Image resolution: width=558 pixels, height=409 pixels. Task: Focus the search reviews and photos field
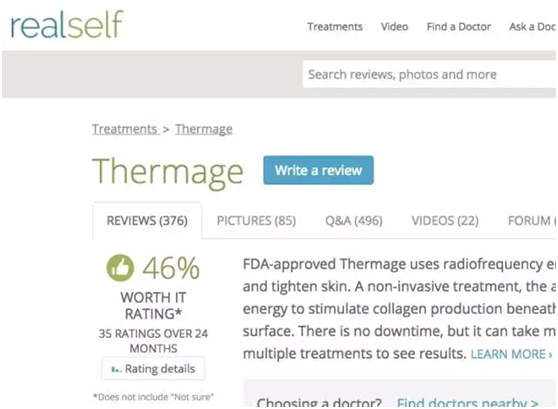coord(429,74)
